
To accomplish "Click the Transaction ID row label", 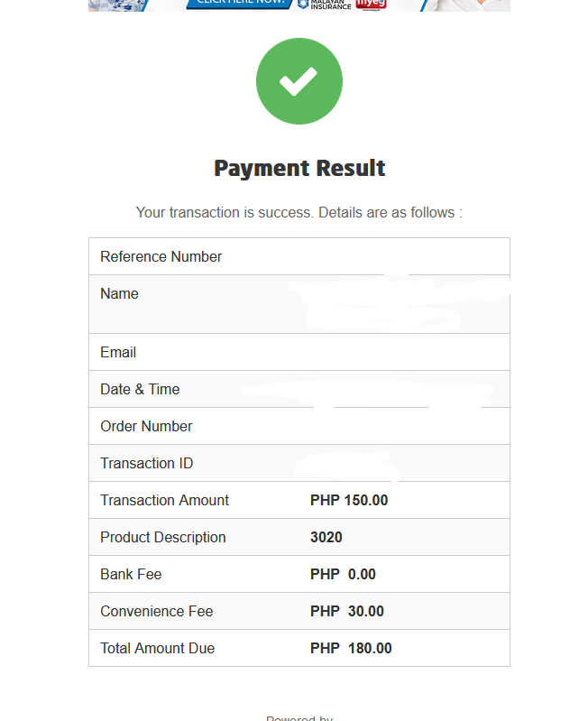I will click(146, 464).
